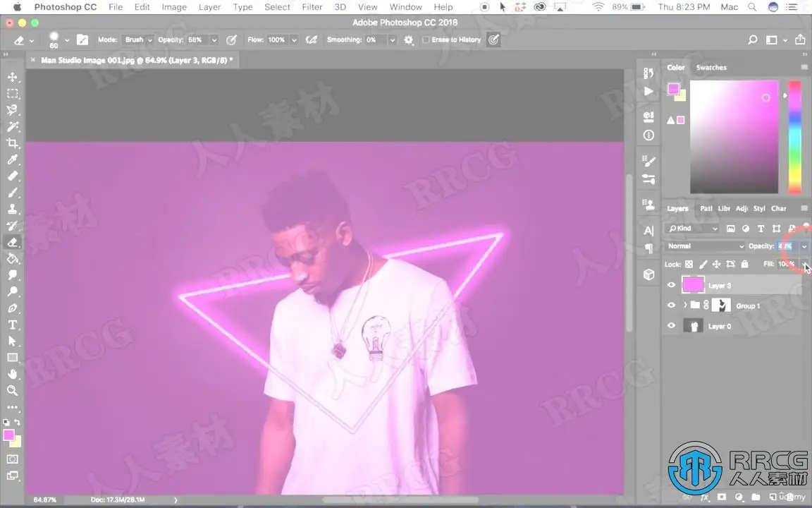Screen dimensions: 812x508
Task: Swap foreground and background colors arrow
Action: 18,422
